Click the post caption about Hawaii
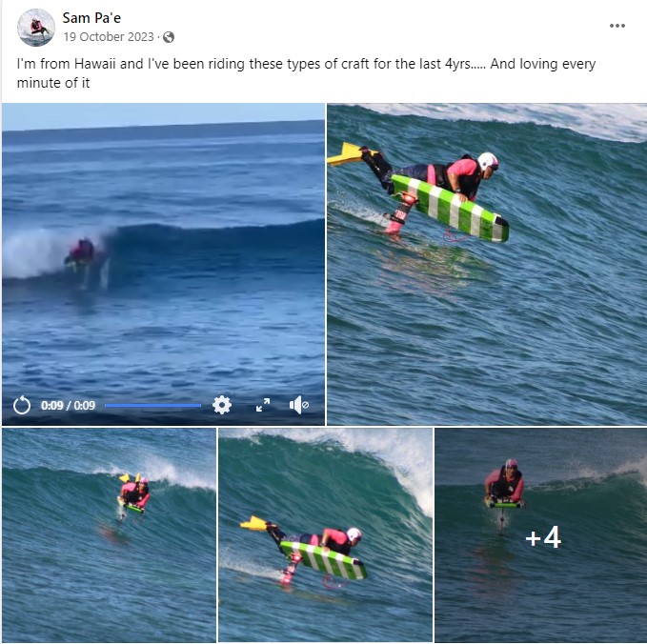 pyautogui.click(x=306, y=73)
